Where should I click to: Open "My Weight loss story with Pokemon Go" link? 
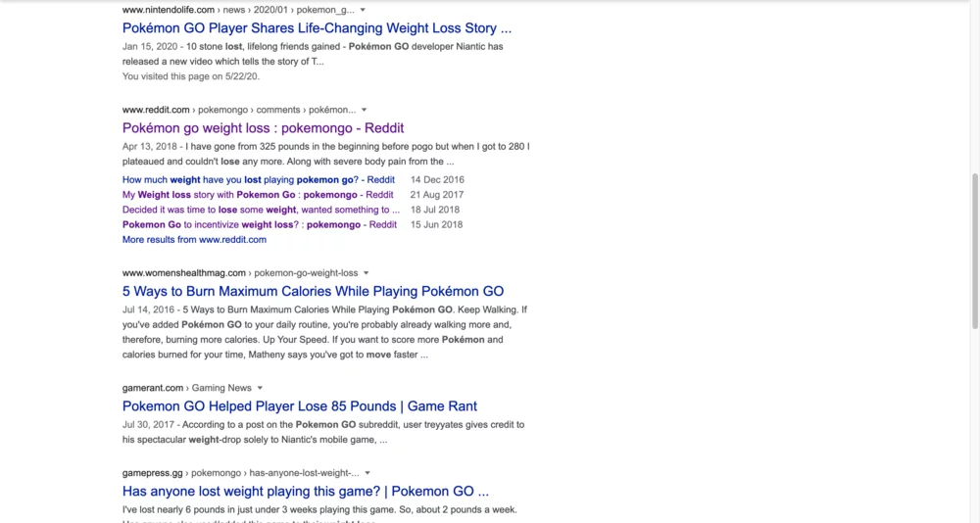pyautogui.click(x=259, y=195)
